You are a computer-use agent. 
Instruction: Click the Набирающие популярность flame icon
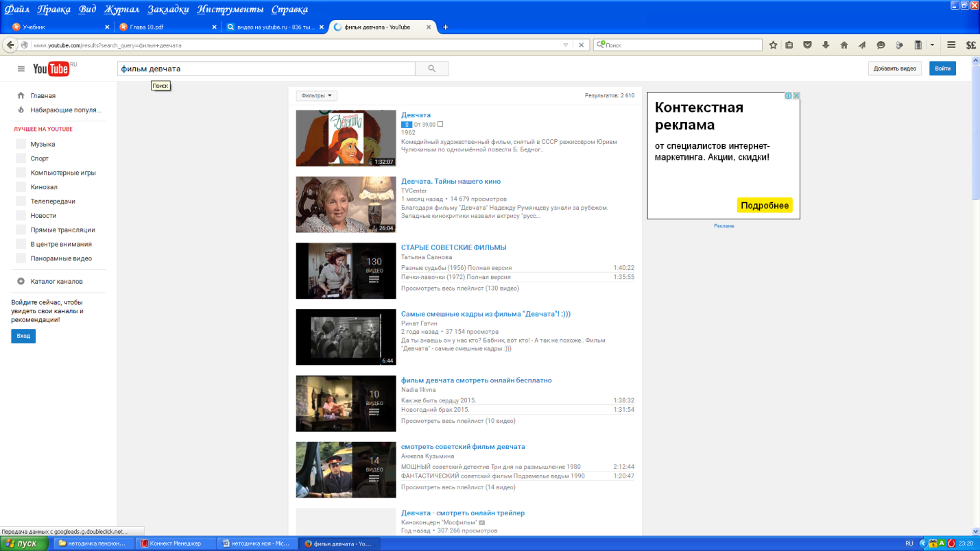tap(21, 110)
